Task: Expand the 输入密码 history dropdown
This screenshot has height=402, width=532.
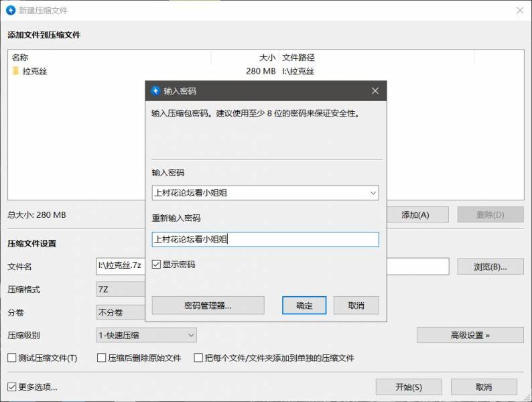Action: (x=373, y=193)
